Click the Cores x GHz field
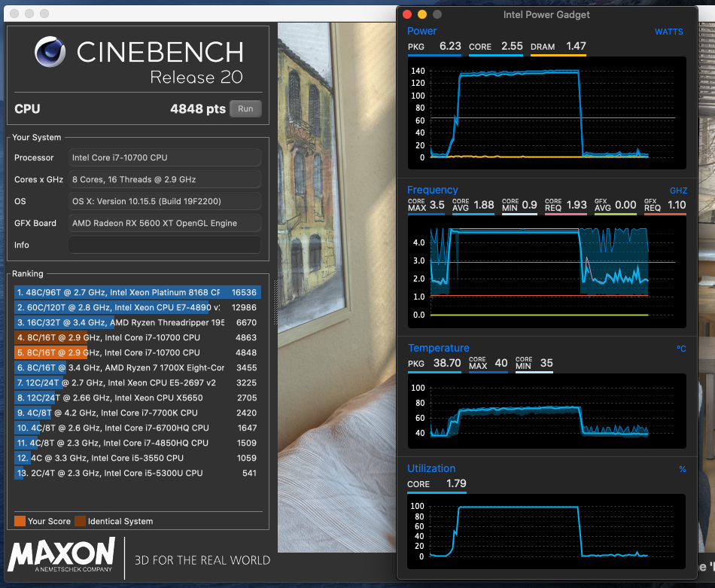This screenshot has height=588, width=715. tap(165, 179)
